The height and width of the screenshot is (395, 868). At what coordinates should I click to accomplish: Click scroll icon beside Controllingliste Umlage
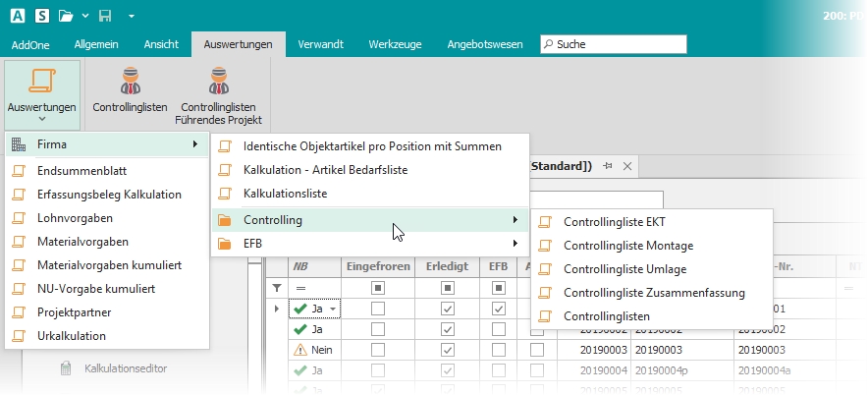coord(545,269)
